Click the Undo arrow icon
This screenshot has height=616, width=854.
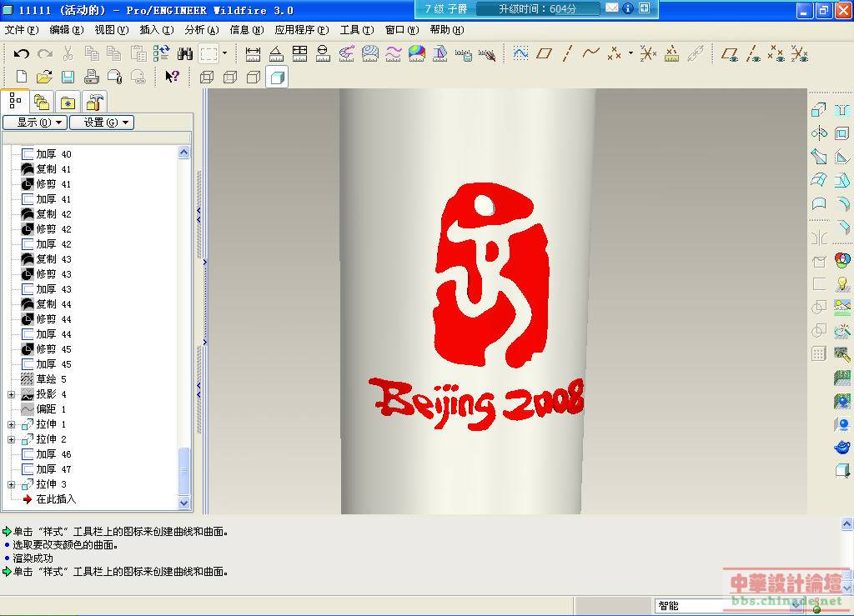[x=21, y=53]
